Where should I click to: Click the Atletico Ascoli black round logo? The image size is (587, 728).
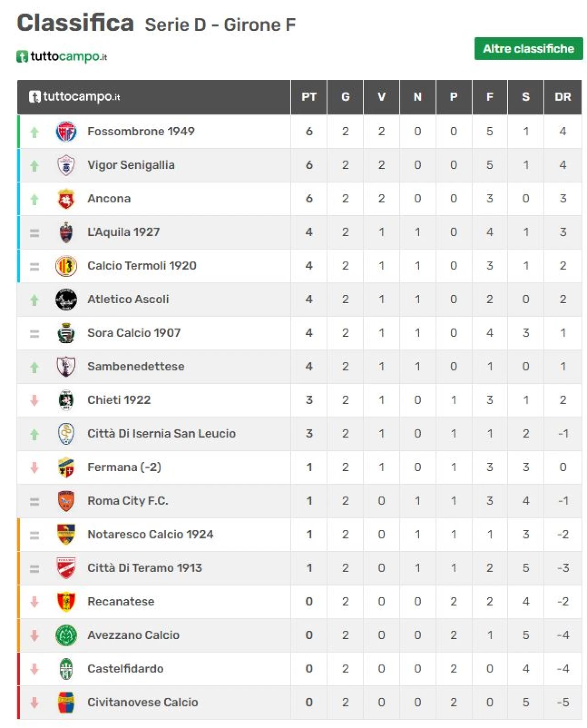tap(66, 299)
